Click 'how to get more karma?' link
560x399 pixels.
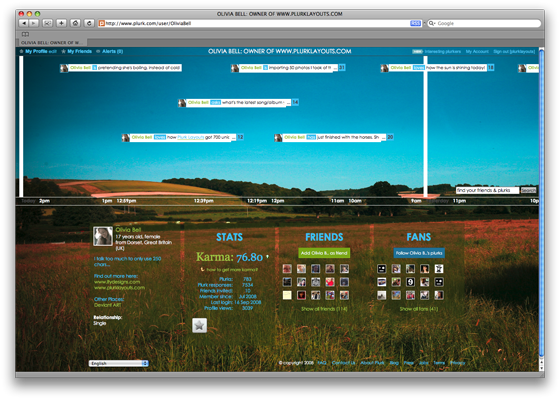click(232, 270)
